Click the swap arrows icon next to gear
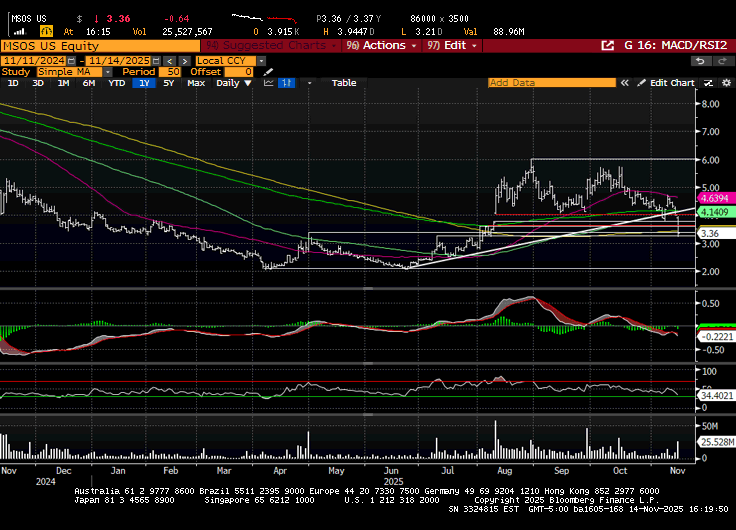Image resolution: width=736 pixels, height=530 pixels. (708, 83)
